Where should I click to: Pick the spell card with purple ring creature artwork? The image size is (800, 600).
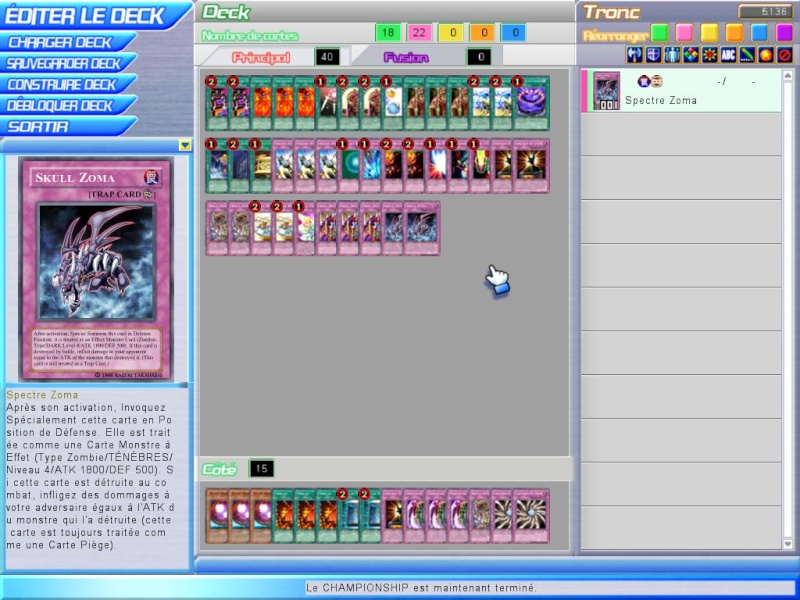pos(532,104)
